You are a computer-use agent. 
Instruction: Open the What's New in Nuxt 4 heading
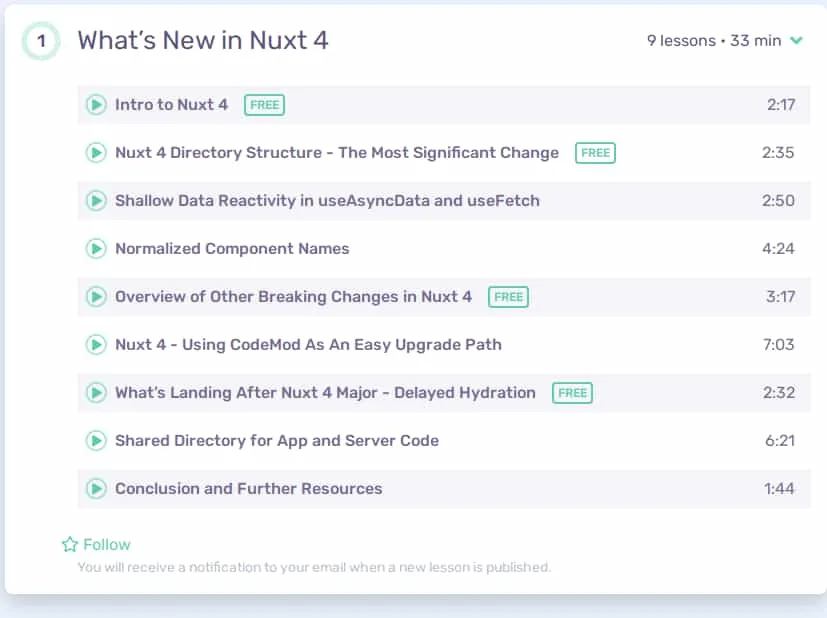click(x=203, y=41)
